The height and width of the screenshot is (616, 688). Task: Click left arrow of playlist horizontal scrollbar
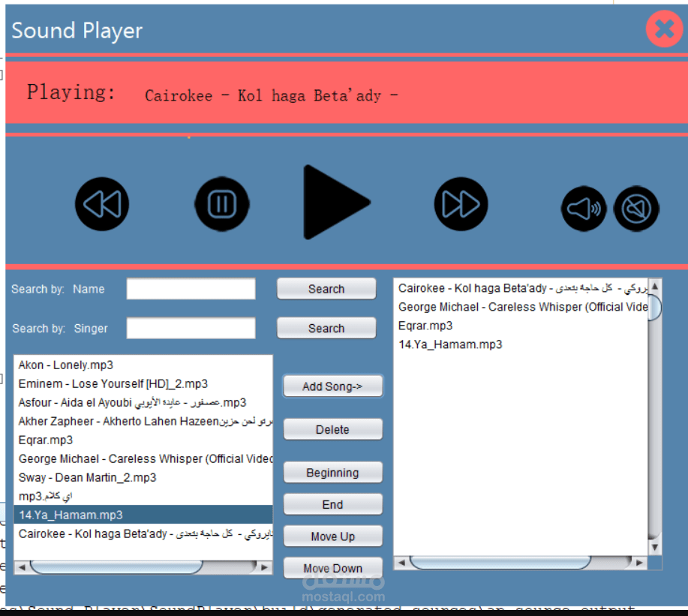click(x=401, y=563)
